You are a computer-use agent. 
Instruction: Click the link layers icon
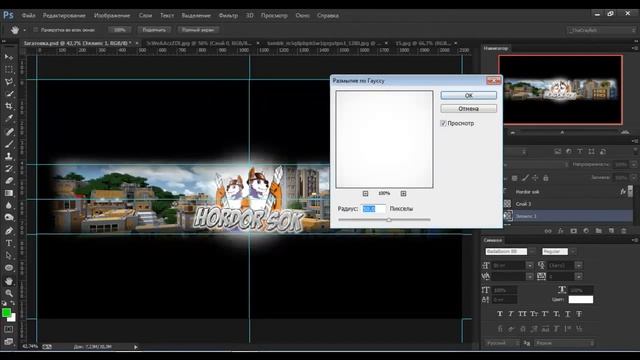coord(548,231)
